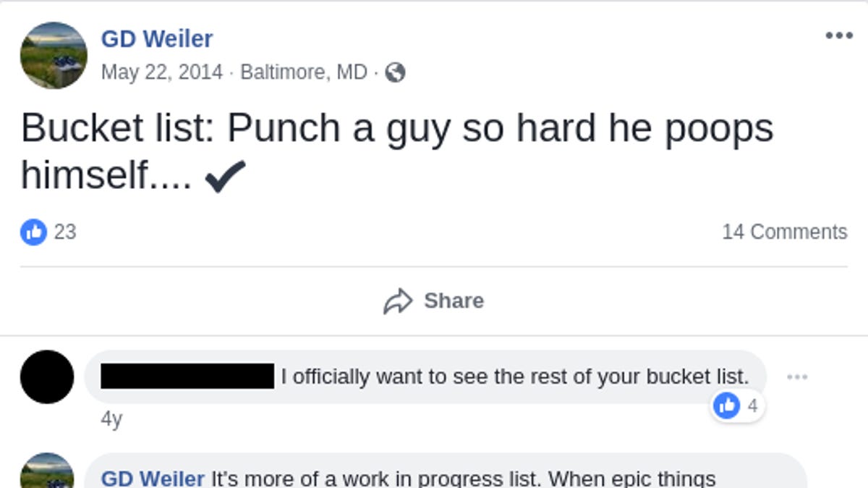The image size is (868, 488).
Task: Click the checkmark emoji in the post
Action: pyautogui.click(x=226, y=175)
